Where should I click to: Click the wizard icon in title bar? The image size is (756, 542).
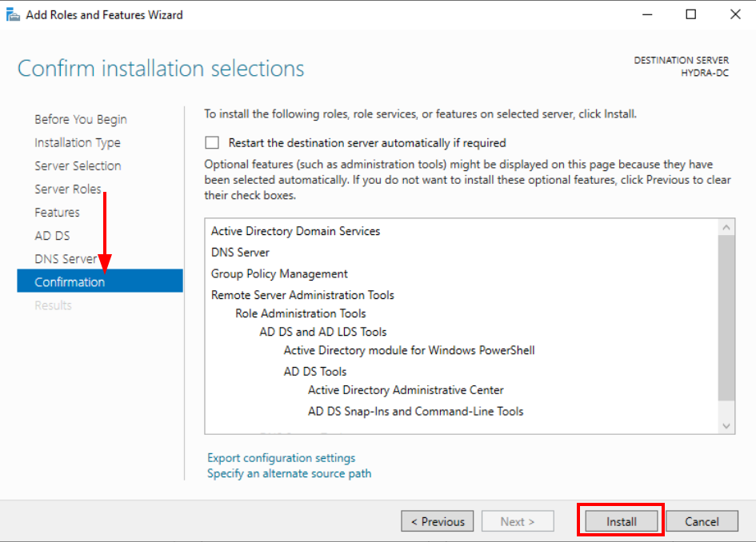point(13,14)
